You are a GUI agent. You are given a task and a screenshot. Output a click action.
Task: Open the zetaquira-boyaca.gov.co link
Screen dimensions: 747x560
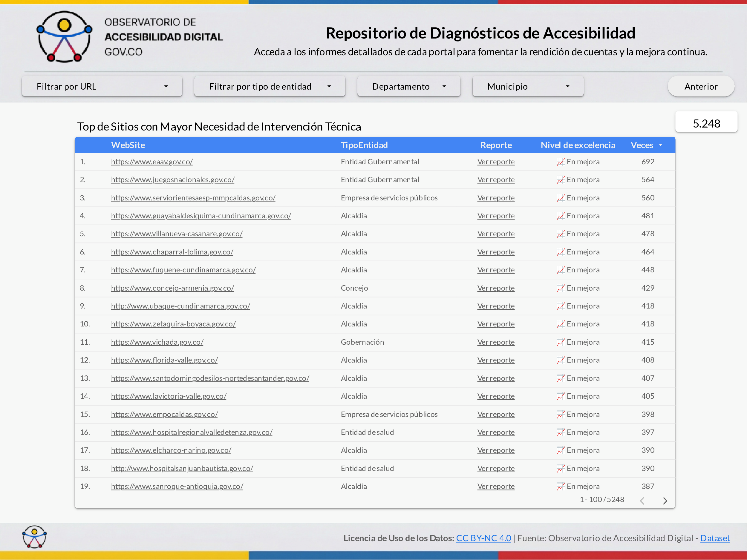pos(173,324)
